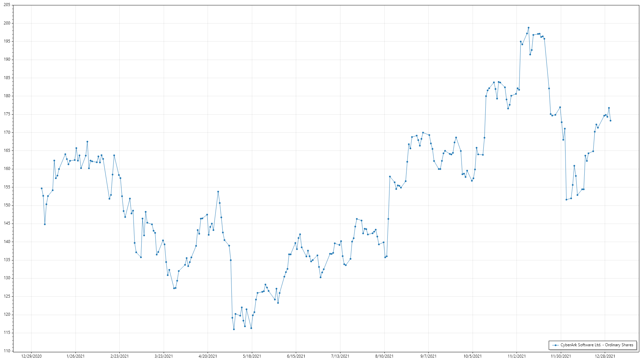Click the 12/28/2021 x-axis date label
The width and height of the screenshot is (644, 362).
pyautogui.click(x=605, y=356)
